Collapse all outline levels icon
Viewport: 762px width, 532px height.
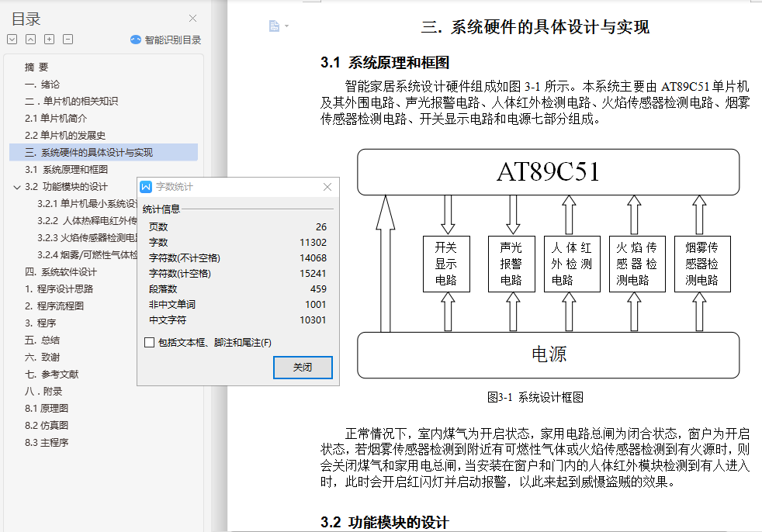coord(30,40)
